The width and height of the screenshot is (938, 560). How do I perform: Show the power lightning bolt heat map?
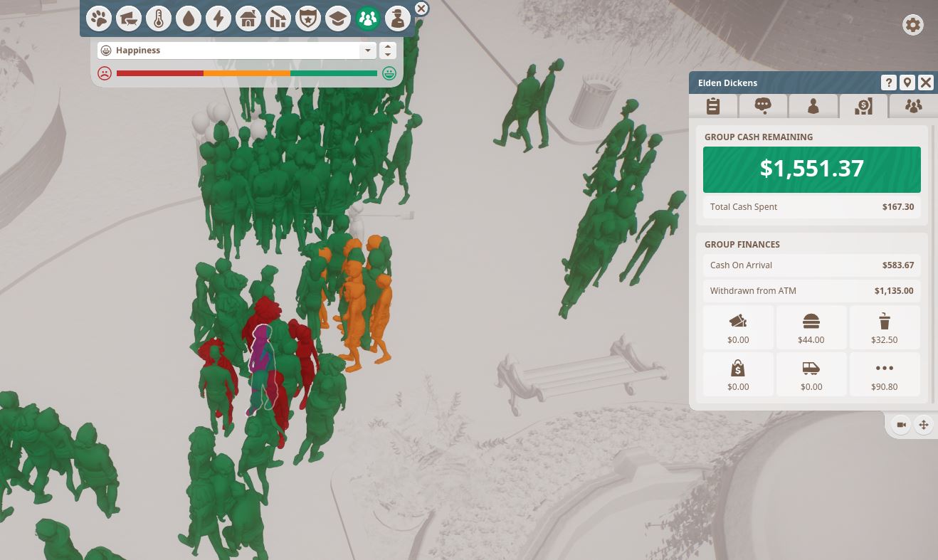(x=218, y=19)
